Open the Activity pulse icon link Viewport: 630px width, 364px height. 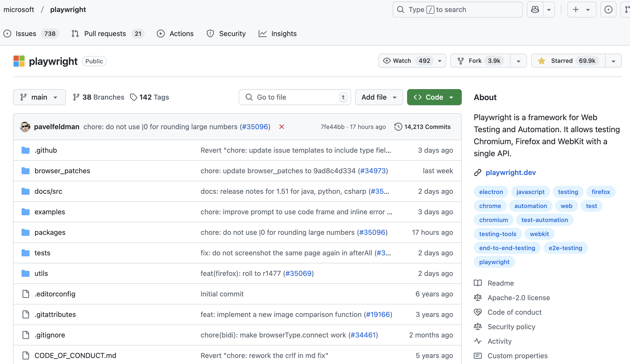[478, 341]
